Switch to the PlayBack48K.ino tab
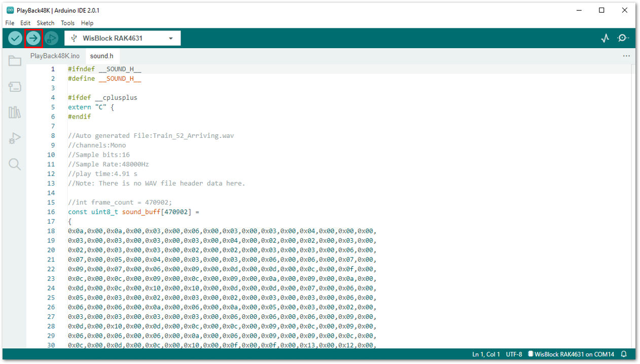 coord(55,56)
